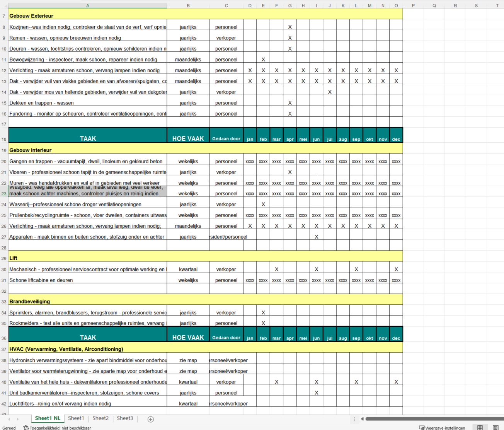The width and height of the screenshot is (504, 430).
Task: Click the kwartaal cell for Mechanisch lift maintenance
Action: [188, 269]
